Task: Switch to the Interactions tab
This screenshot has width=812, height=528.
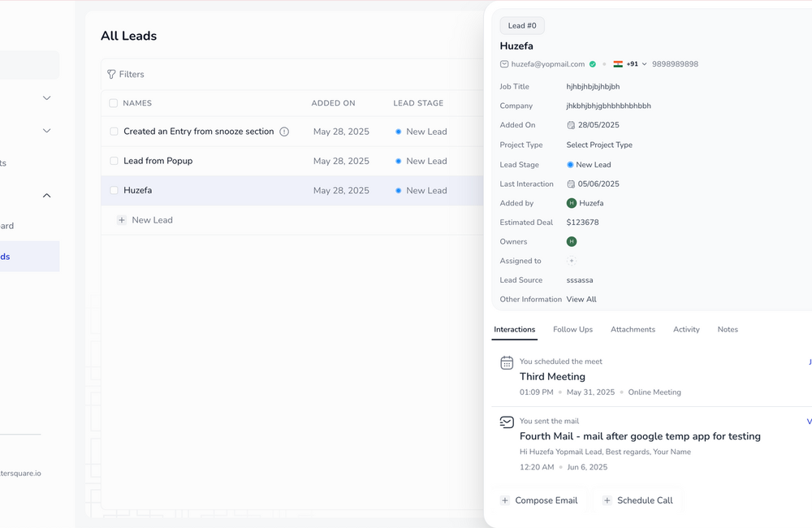Action: pyautogui.click(x=514, y=330)
